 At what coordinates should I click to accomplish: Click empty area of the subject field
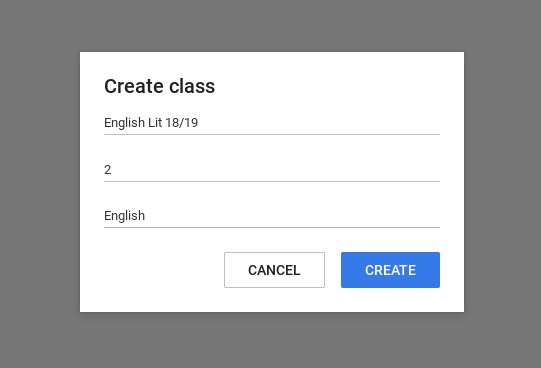pyautogui.click(x=293, y=216)
